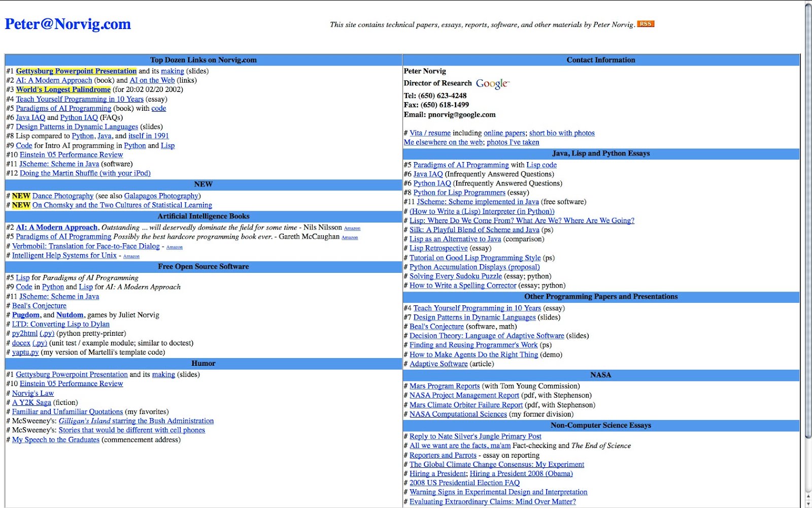Click the Amazon link after Intelligent Help Systems
This screenshot has height=508, width=812.
point(131,257)
